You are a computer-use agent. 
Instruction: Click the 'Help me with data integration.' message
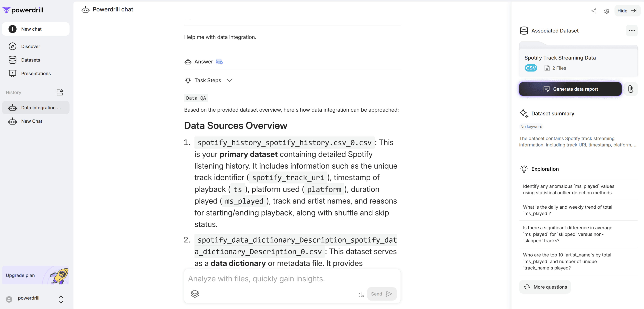[x=220, y=37]
